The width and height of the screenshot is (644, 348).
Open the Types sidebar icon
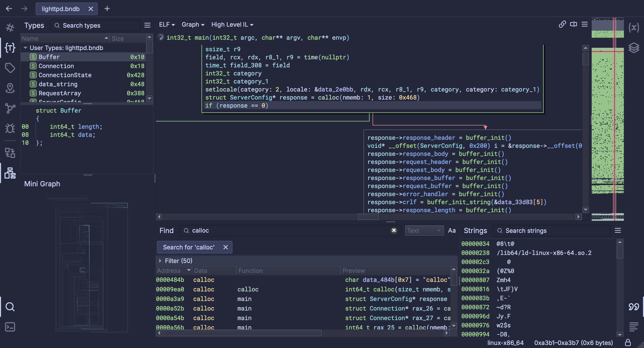tap(10, 48)
